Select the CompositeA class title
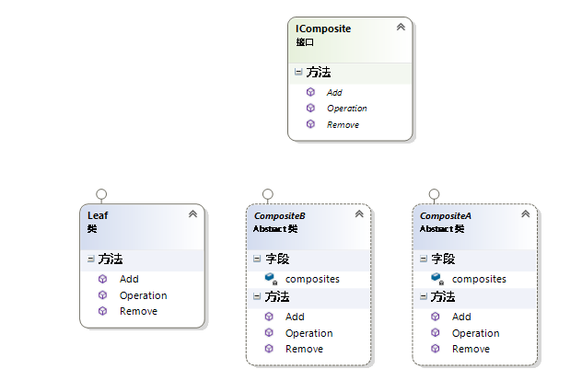582x392 pixels. click(446, 216)
